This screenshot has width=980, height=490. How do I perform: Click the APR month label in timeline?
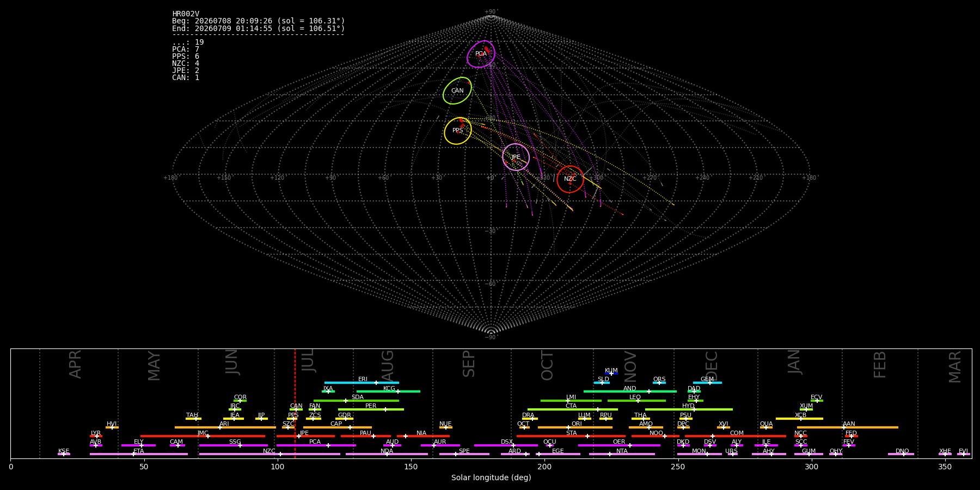(x=75, y=364)
